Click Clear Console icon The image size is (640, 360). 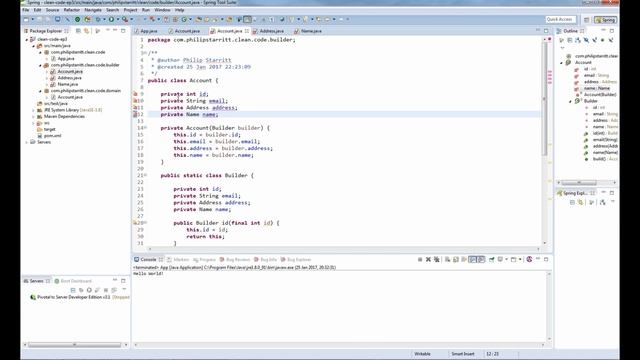(447, 259)
